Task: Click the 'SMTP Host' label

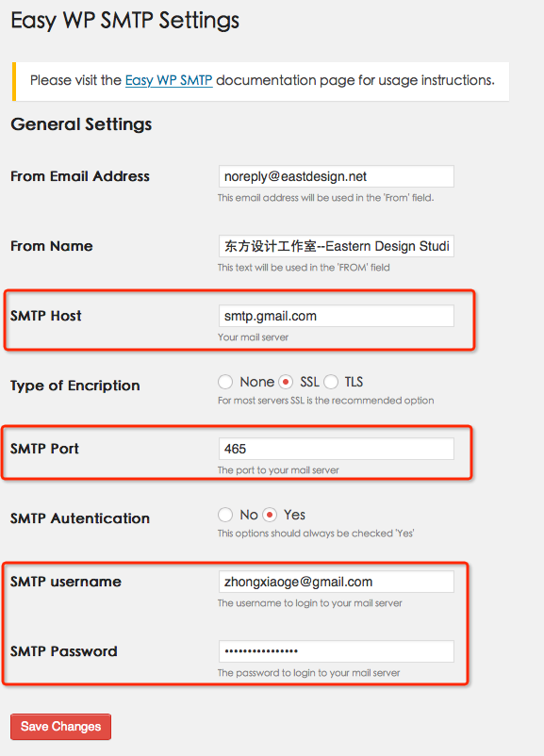Action: click(x=46, y=316)
